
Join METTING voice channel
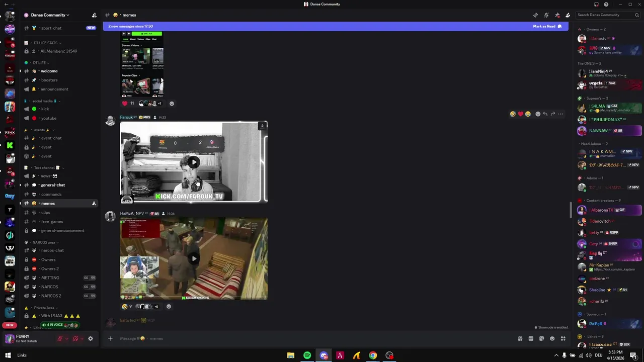(x=60, y=278)
